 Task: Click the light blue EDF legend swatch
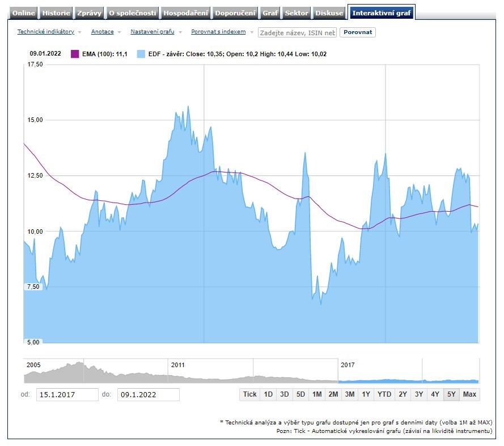pyautogui.click(x=141, y=54)
